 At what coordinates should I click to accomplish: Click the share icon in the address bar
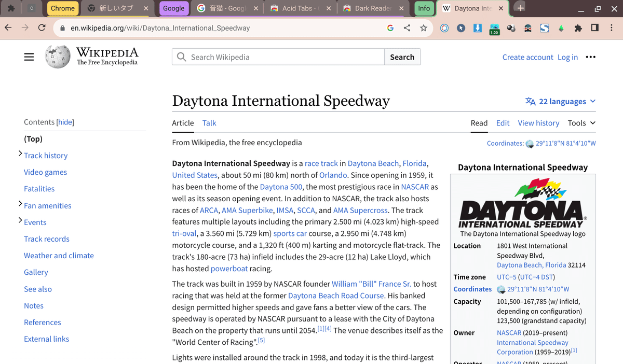(407, 28)
